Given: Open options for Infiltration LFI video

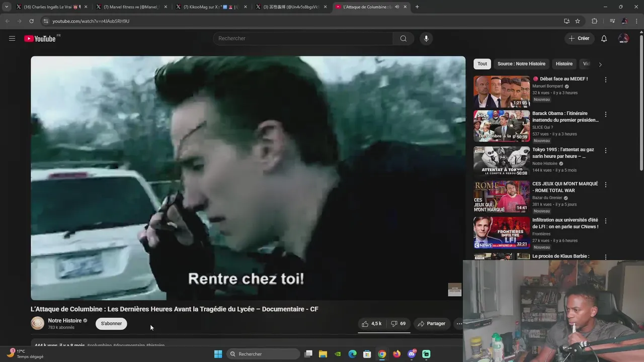Looking at the screenshot, I should (606, 221).
